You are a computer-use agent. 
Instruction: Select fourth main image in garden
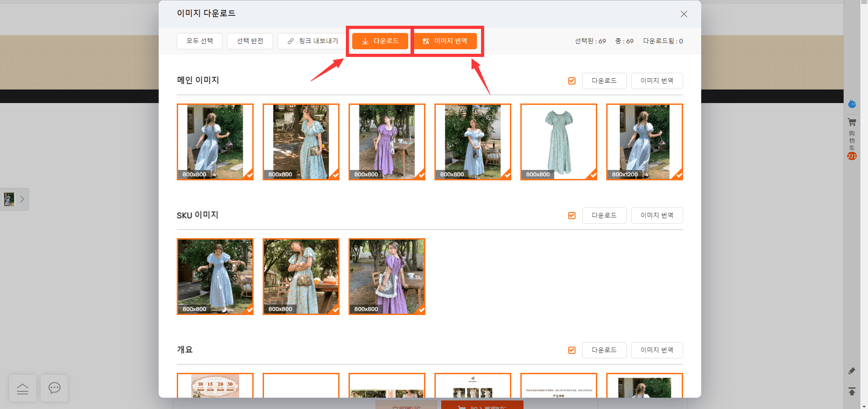(x=473, y=142)
